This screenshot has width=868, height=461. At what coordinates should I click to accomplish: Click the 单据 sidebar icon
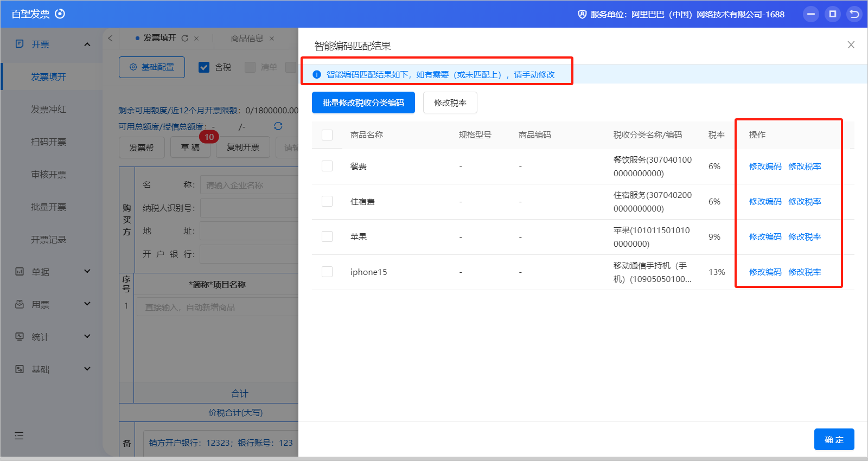coord(20,272)
